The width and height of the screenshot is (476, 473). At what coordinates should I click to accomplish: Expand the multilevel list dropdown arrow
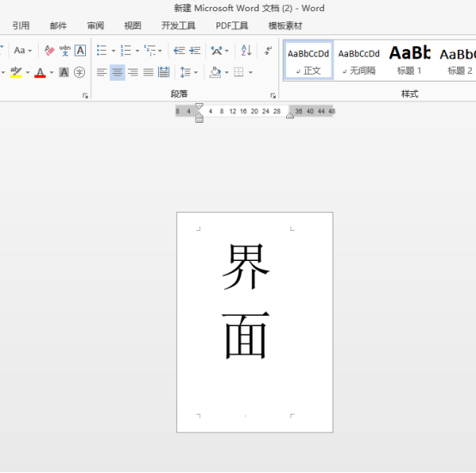point(160,51)
